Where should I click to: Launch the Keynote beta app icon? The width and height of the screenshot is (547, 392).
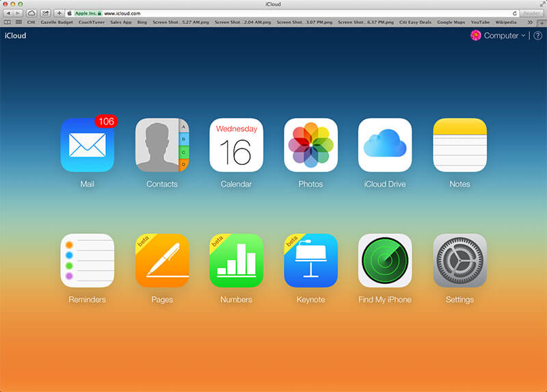click(311, 261)
